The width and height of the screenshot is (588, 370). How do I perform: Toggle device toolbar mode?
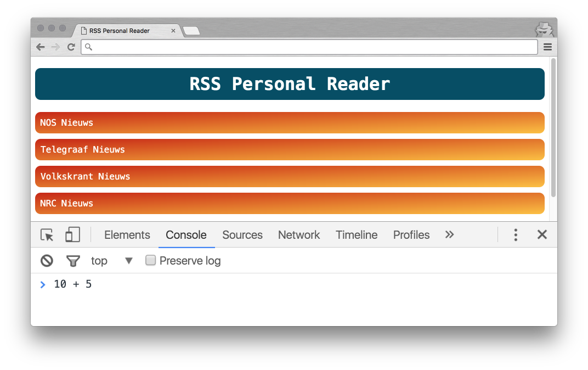[x=73, y=234]
